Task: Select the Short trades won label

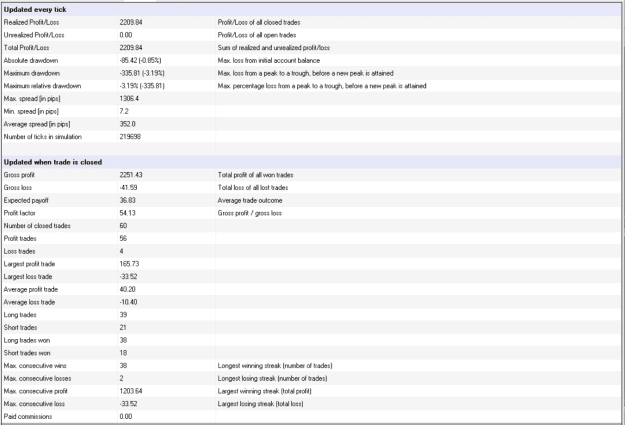Action: coord(27,354)
